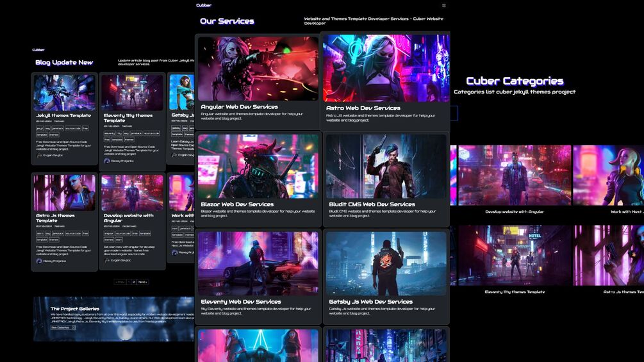Screen dimensions: 644x362
Task: Click the 'jamstack' tag on the Eleventy 11ty card
Action: [136, 133]
